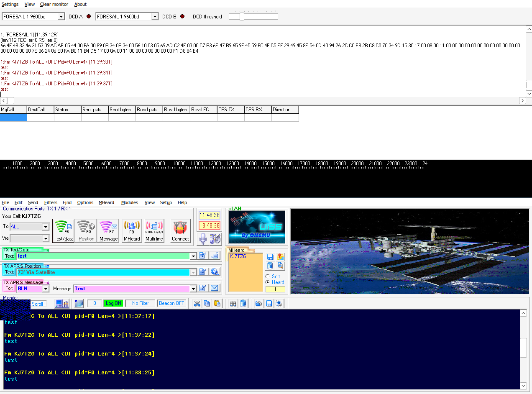Open the To: ALL destination dropdown
532x394 pixels.
(46, 227)
